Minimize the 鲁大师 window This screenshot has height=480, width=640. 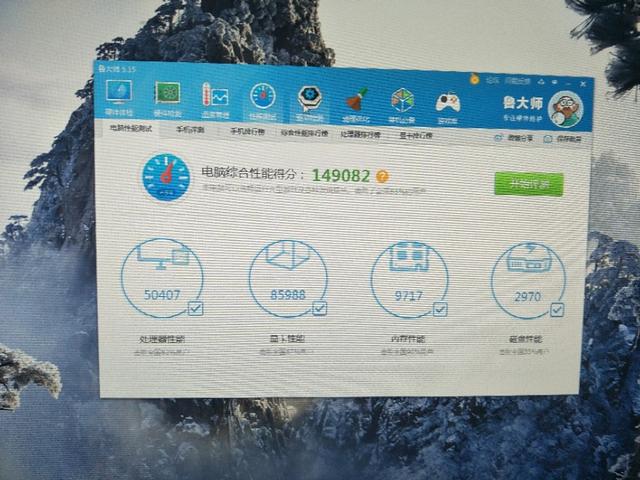[x=569, y=83]
